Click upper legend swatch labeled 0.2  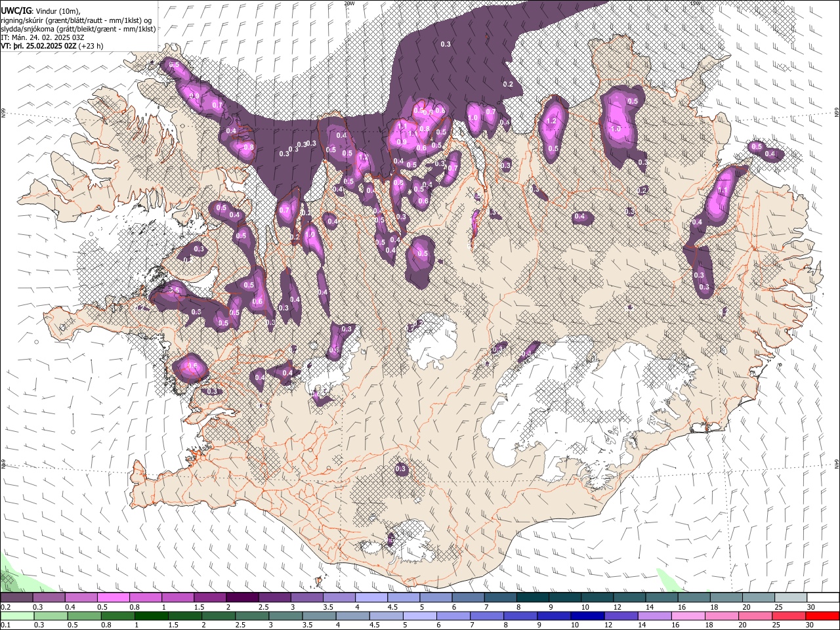click(x=17, y=598)
